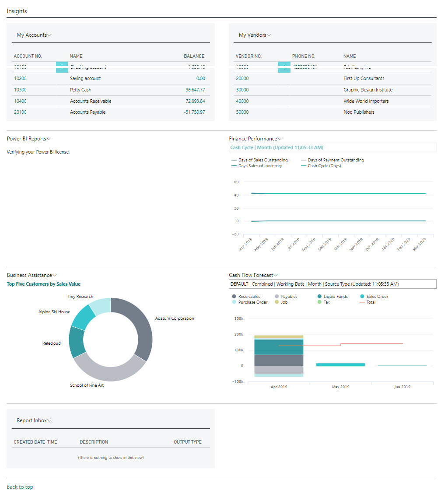Hide the Total line in Cash Flow Forecast
448x504 pixels.
pyautogui.click(x=371, y=302)
